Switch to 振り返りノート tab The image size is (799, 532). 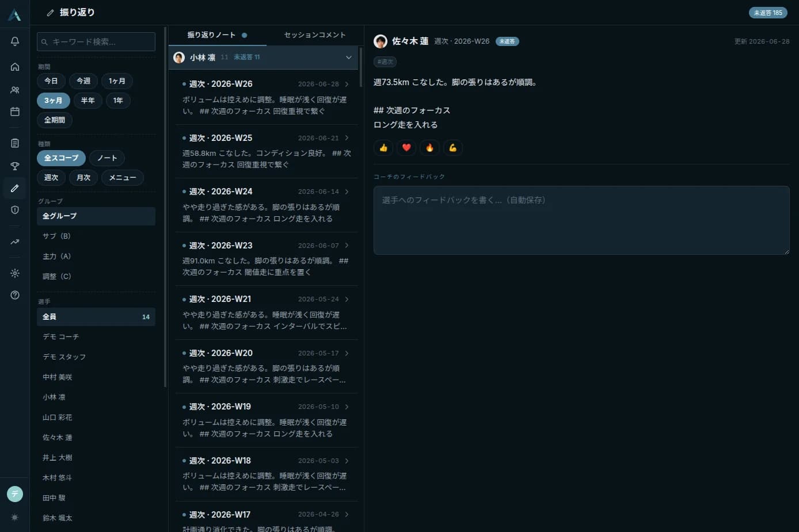tap(218, 35)
